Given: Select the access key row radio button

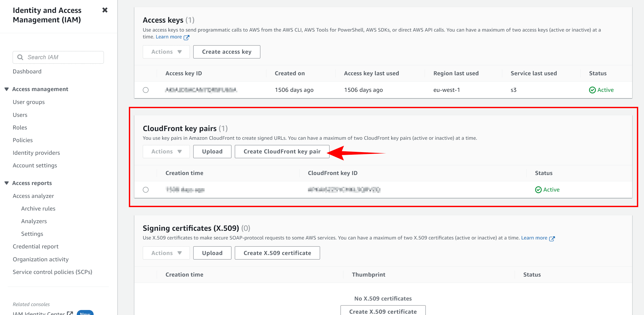Looking at the screenshot, I should 146,90.
